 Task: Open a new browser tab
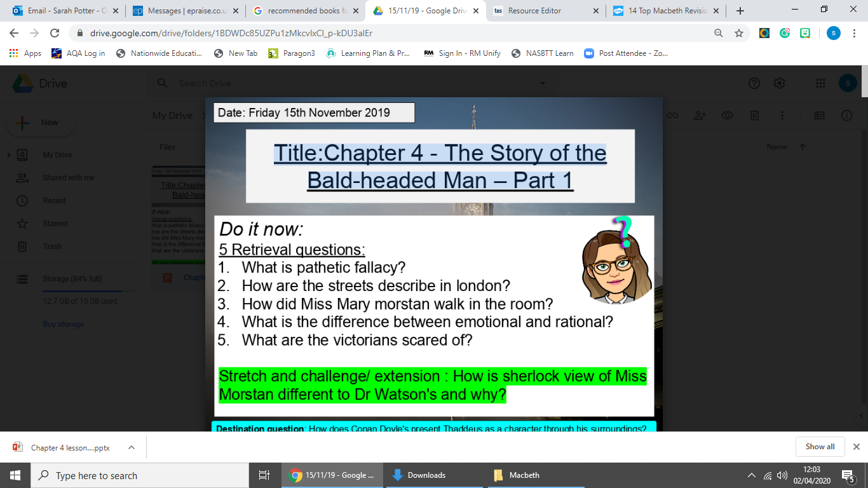tap(740, 11)
